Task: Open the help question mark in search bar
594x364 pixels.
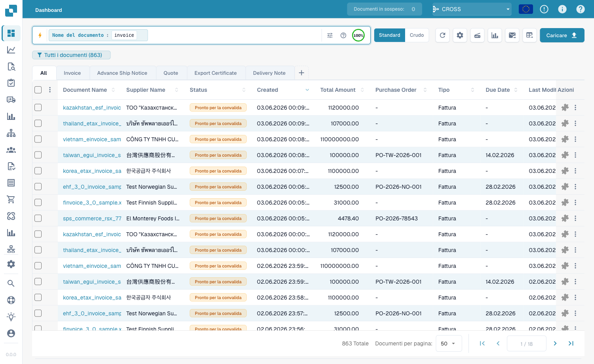Action: (x=343, y=35)
